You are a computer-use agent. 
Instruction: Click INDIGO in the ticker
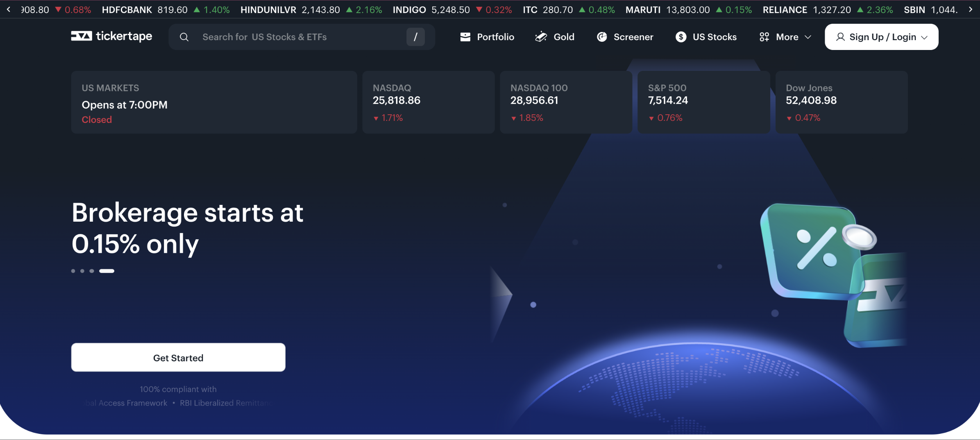pos(409,10)
